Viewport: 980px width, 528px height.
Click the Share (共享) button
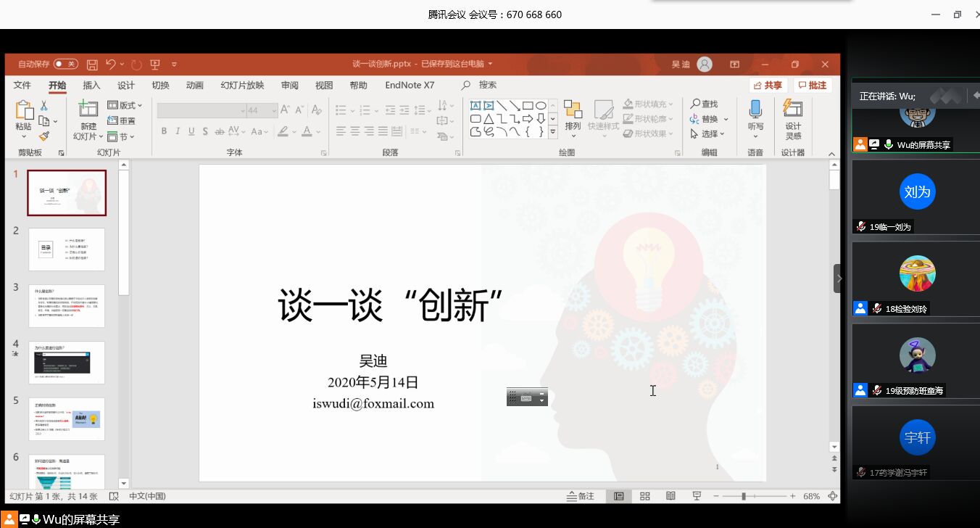pos(768,86)
